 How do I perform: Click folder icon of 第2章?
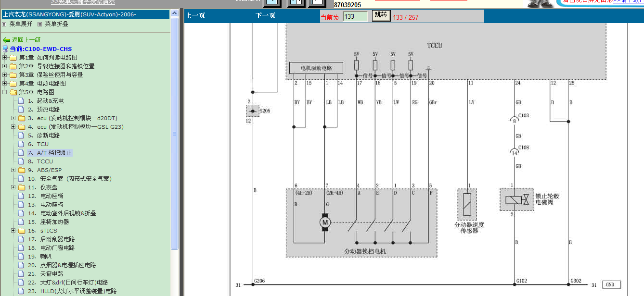coord(13,66)
